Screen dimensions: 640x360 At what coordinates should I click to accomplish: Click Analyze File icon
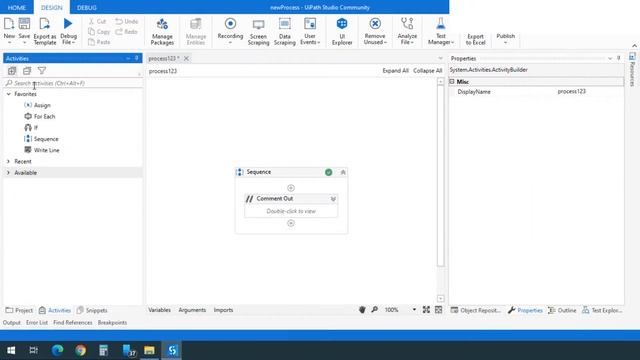(407, 24)
